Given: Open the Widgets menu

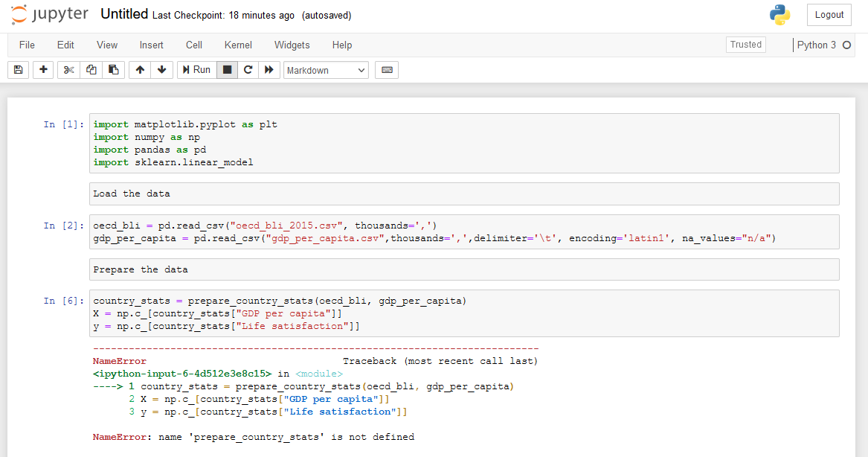Looking at the screenshot, I should coord(292,45).
